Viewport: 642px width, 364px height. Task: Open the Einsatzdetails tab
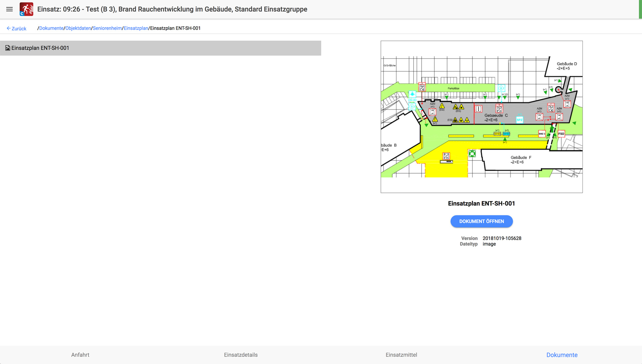241,355
